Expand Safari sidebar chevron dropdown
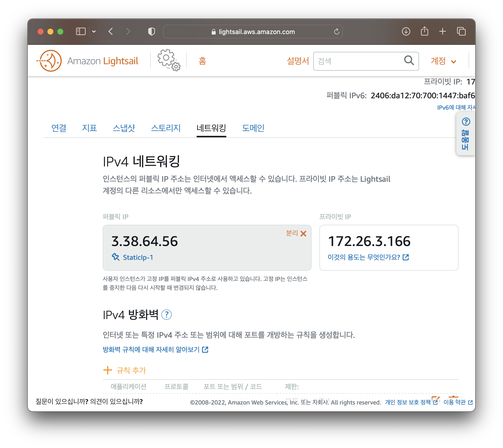Screen dimensions: 503x448 (x=94, y=32)
